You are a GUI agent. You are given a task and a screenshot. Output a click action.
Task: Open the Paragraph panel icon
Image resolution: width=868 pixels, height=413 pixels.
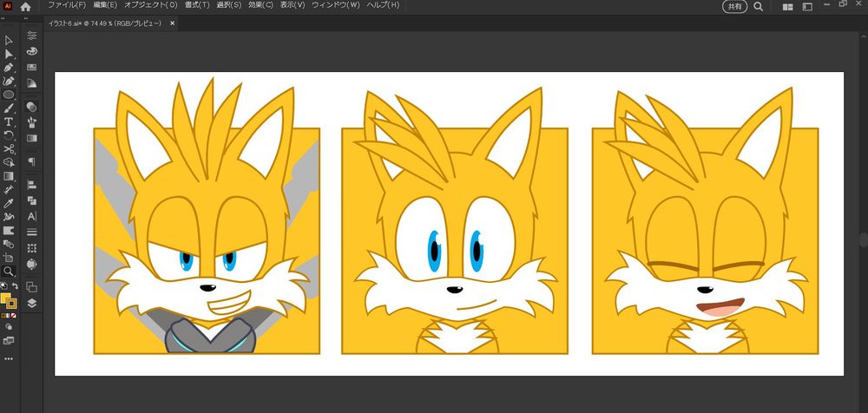coord(31,161)
